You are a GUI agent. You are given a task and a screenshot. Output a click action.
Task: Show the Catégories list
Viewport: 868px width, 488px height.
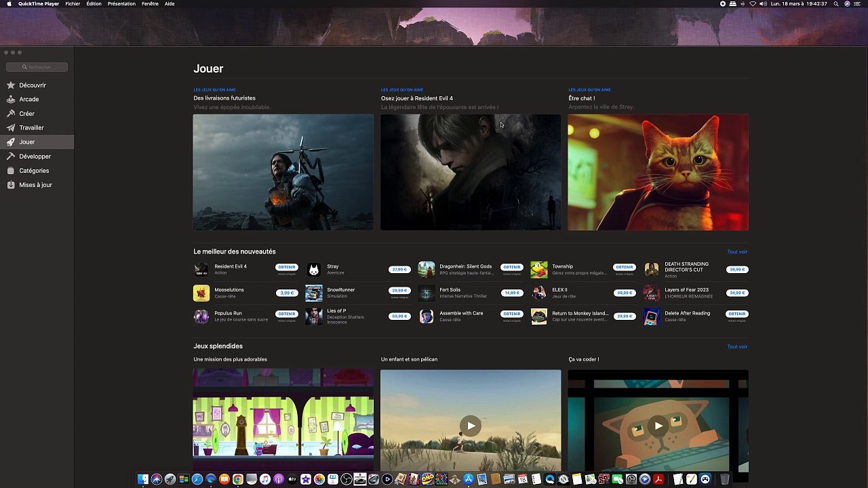[x=34, y=171]
